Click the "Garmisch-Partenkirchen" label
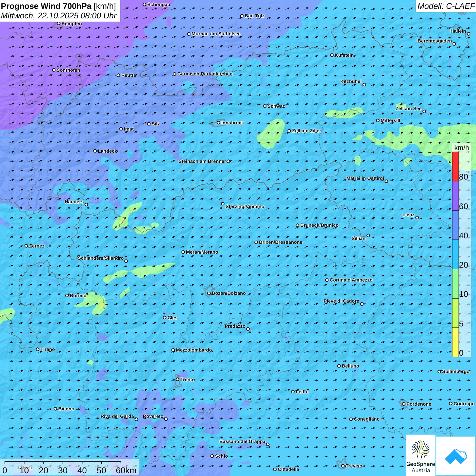This screenshot has height=476, width=476. click(205, 74)
